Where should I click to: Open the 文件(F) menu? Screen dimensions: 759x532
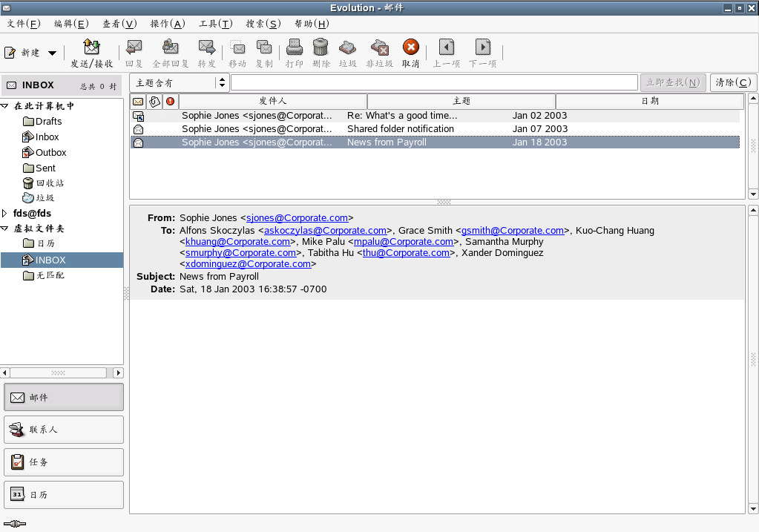(23, 24)
